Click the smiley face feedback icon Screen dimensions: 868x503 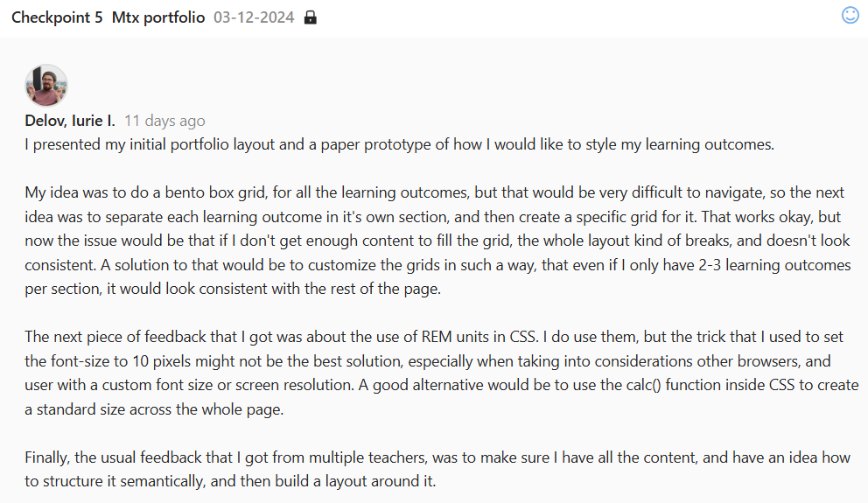(850, 15)
